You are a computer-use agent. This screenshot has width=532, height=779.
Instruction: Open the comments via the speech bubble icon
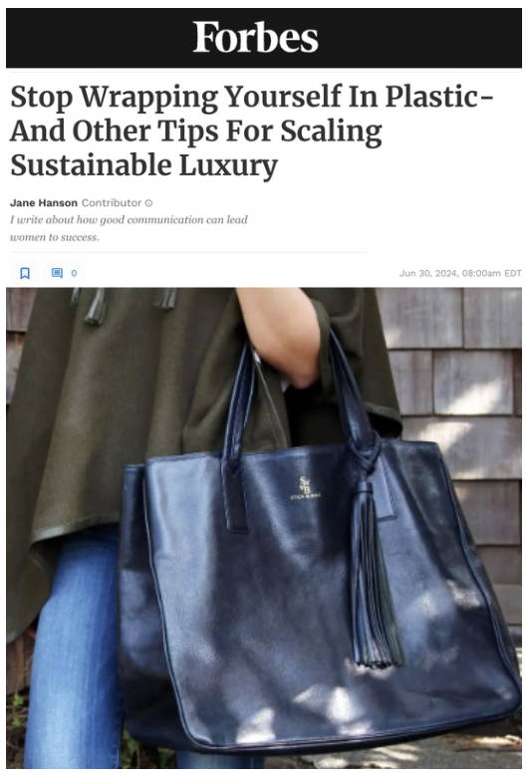[57, 272]
